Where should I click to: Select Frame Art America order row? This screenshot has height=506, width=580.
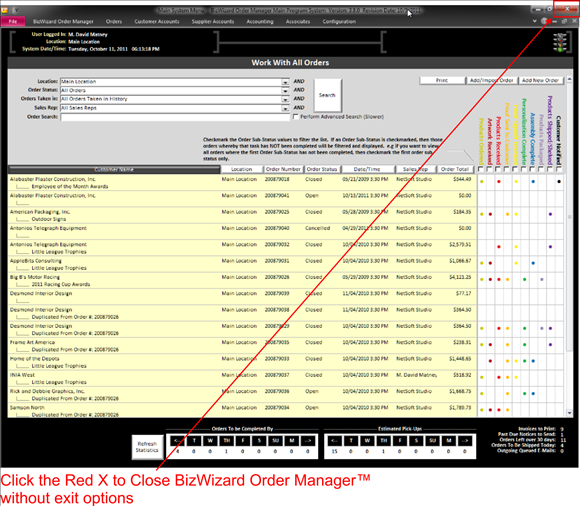pyautogui.click(x=242, y=345)
